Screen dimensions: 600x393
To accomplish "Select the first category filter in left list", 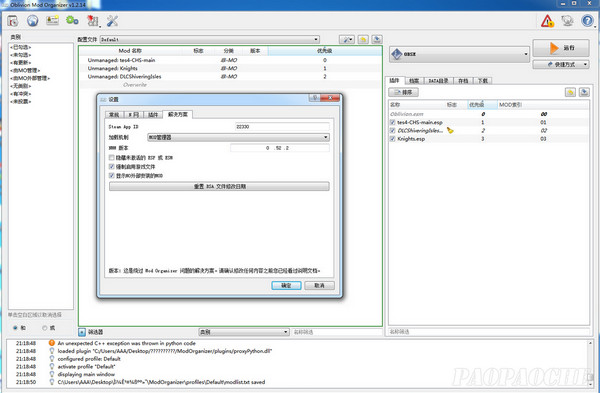I will 21,47.
